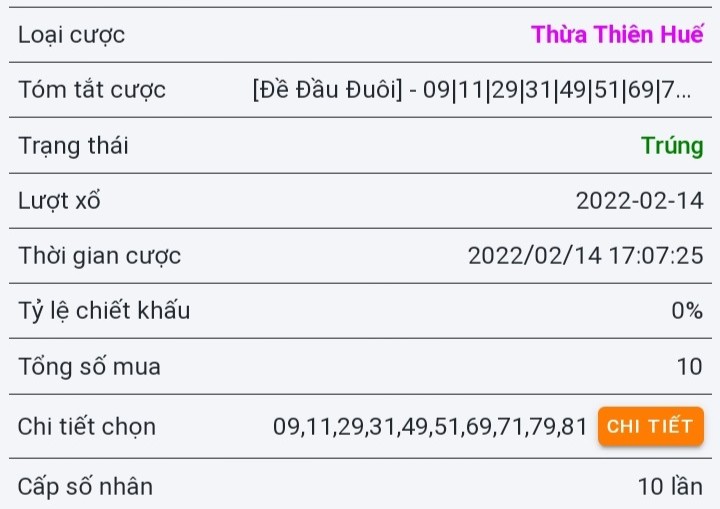Tap the Tỷ lệ chiết khấu label
720x509 pixels.
(104, 311)
